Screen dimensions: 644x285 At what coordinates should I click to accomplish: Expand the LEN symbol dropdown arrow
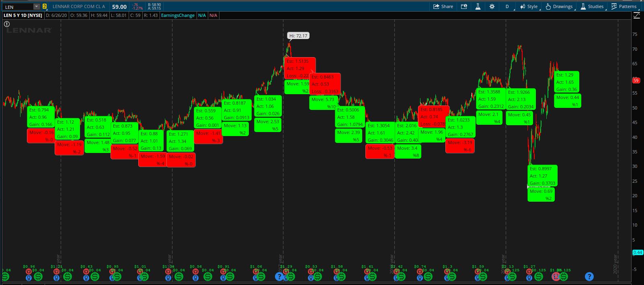(x=37, y=7)
